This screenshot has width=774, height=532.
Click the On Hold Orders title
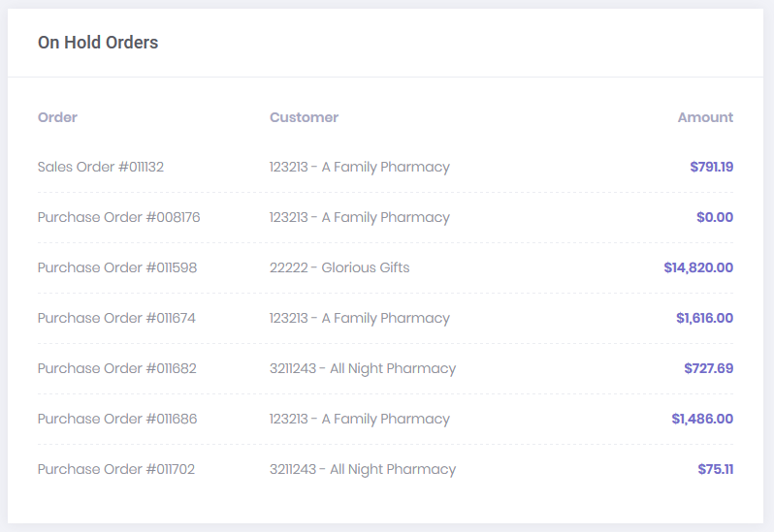tap(98, 43)
